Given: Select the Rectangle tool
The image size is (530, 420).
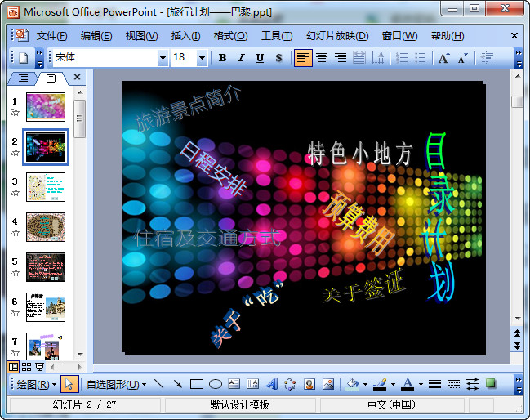Looking at the screenshot, I should (196, 384).
